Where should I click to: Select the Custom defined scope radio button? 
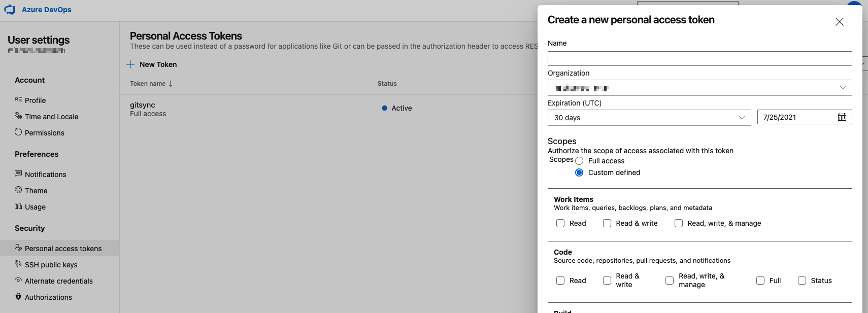(x=579, y=172)
